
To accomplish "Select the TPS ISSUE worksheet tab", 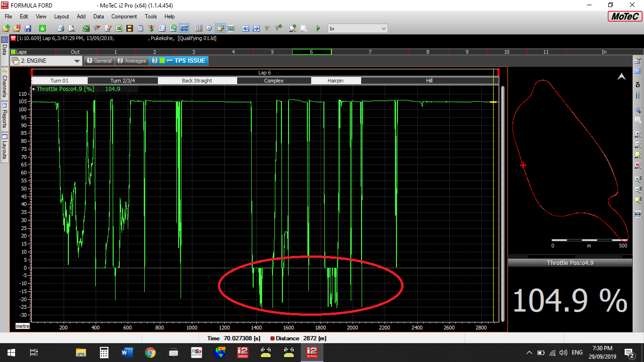I will coord(179,61).
